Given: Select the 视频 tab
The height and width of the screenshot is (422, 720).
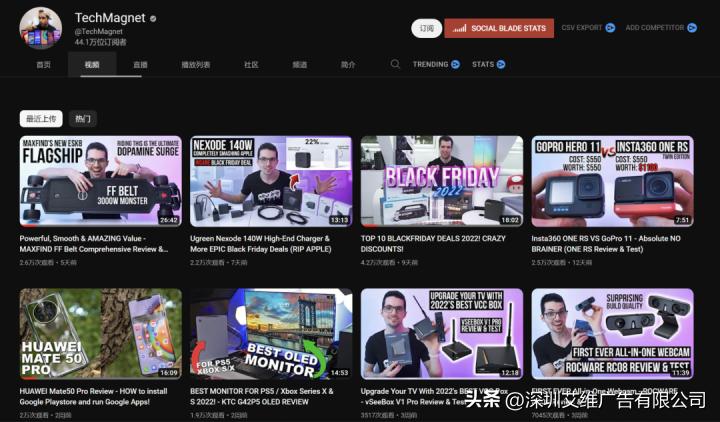Looking at the screenshot, I should (92, 65).
